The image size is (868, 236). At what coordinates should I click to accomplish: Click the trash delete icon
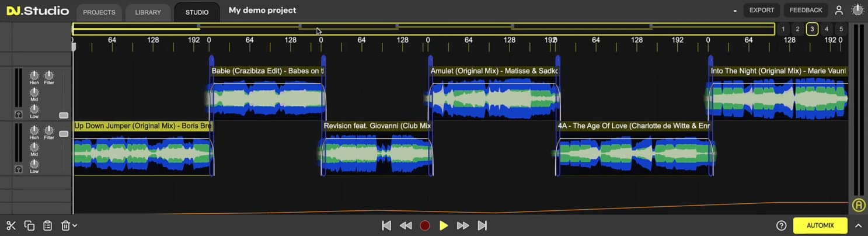tap(66, 225)
